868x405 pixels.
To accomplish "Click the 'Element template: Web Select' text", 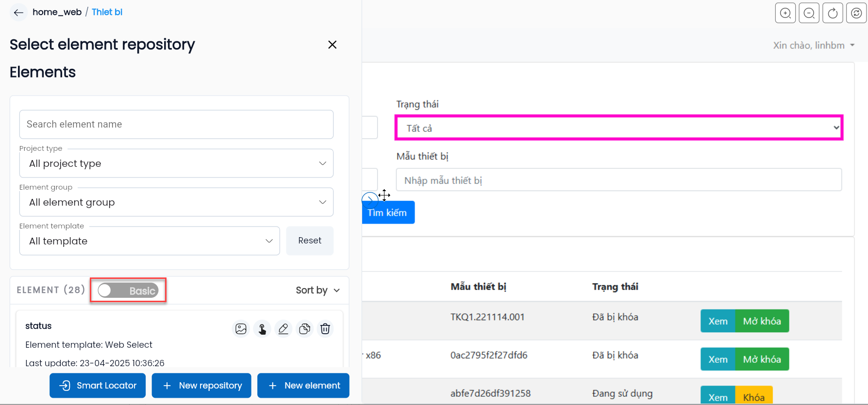I will pos(89,345).
